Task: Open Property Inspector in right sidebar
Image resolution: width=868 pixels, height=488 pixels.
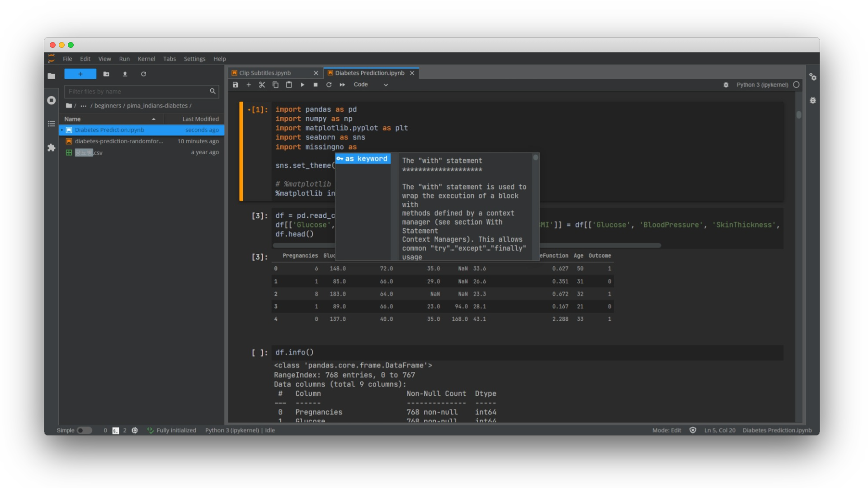Action: tap(813, 77)
